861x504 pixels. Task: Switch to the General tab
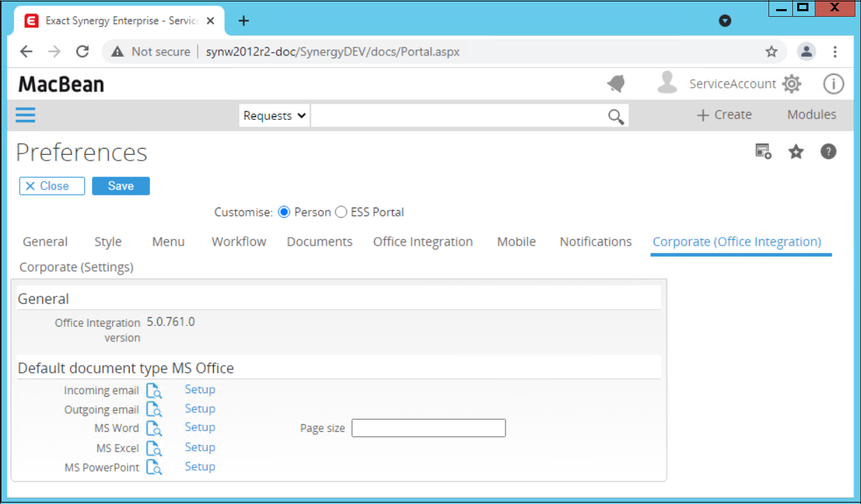[x=45, y=242]
